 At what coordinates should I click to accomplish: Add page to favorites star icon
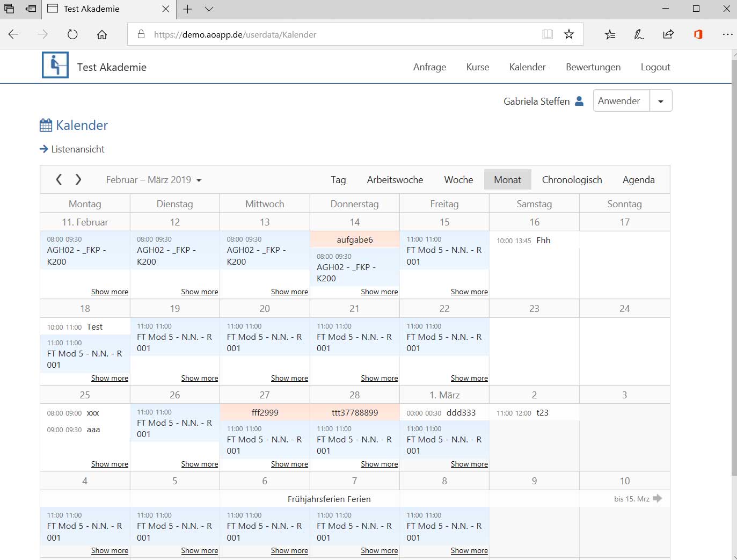click(x=569, y=34)
